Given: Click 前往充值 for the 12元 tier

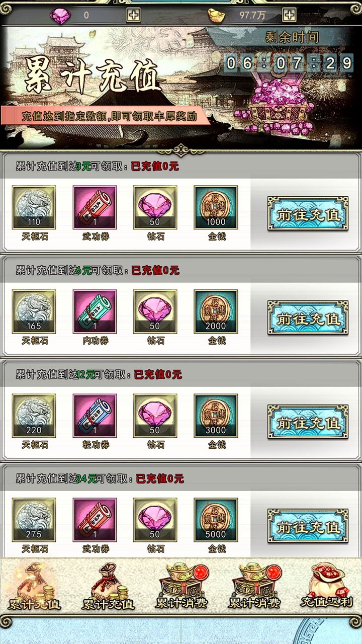Looking at the screenshot, I should coord(308,422).
